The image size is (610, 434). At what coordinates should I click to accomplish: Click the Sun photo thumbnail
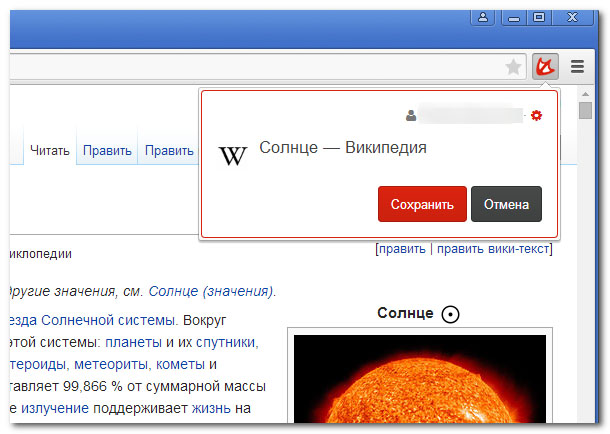pos(420,379)
